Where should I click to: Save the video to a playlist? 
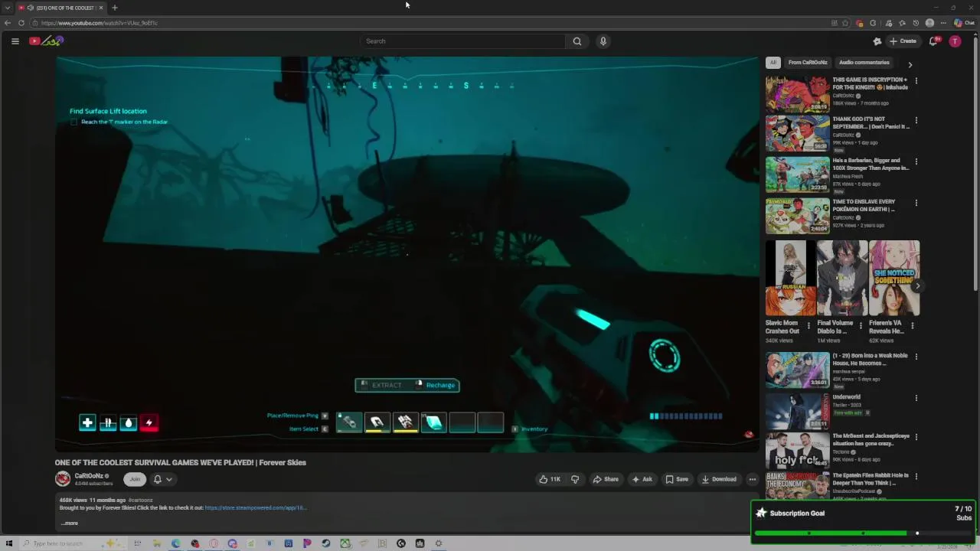click(677, 479)
